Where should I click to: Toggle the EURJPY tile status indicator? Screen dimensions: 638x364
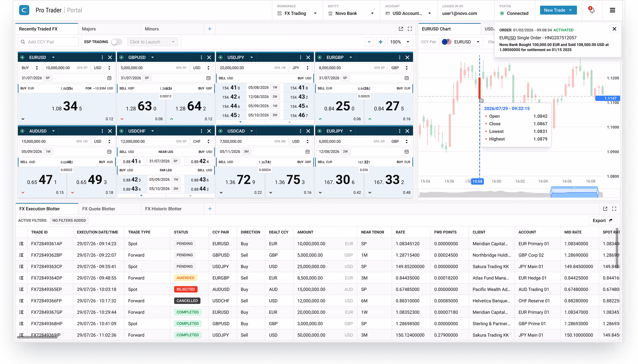(x=320, y=131)
